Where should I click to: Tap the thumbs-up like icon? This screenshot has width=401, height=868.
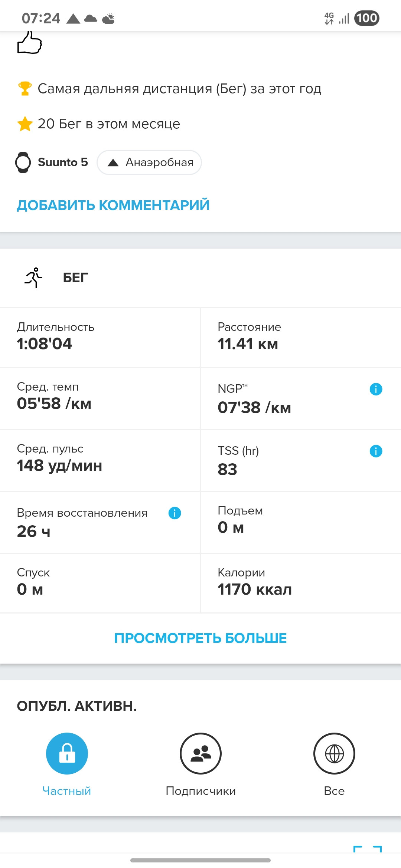coord(30,43)
